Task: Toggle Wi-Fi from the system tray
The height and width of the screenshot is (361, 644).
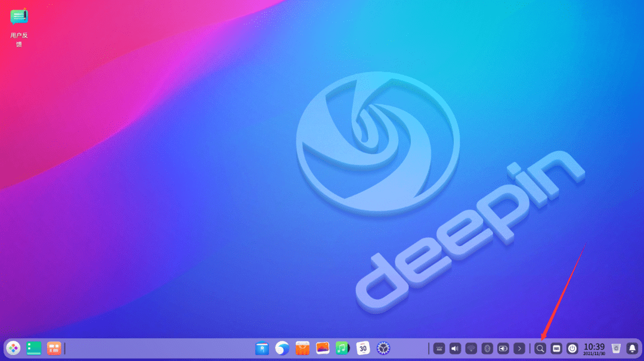Action: [471, 348]
